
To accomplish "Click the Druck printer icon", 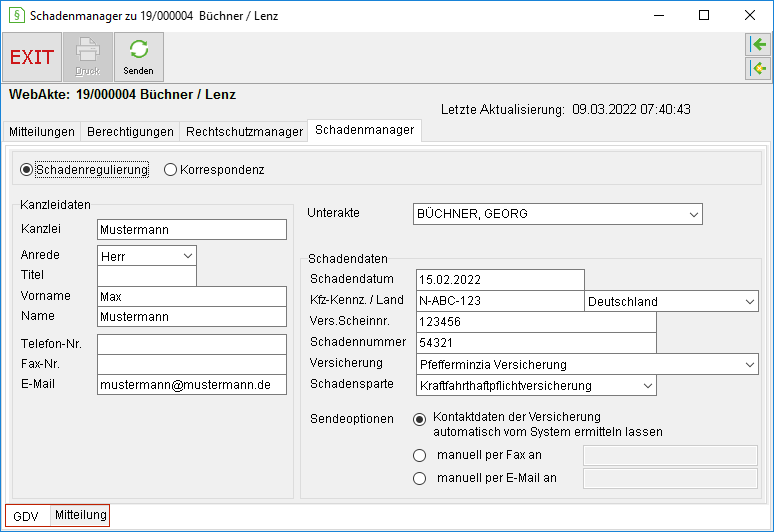I will coord(88,57).
